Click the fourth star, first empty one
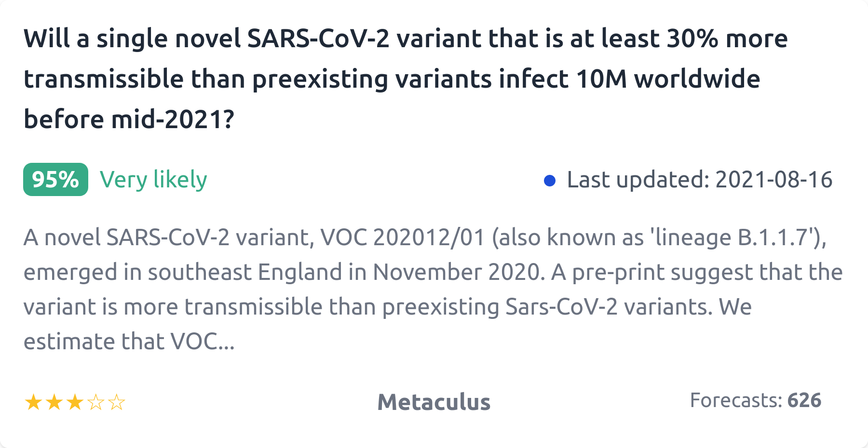Viewport: 868px width, 448px height. pos(96,402)
